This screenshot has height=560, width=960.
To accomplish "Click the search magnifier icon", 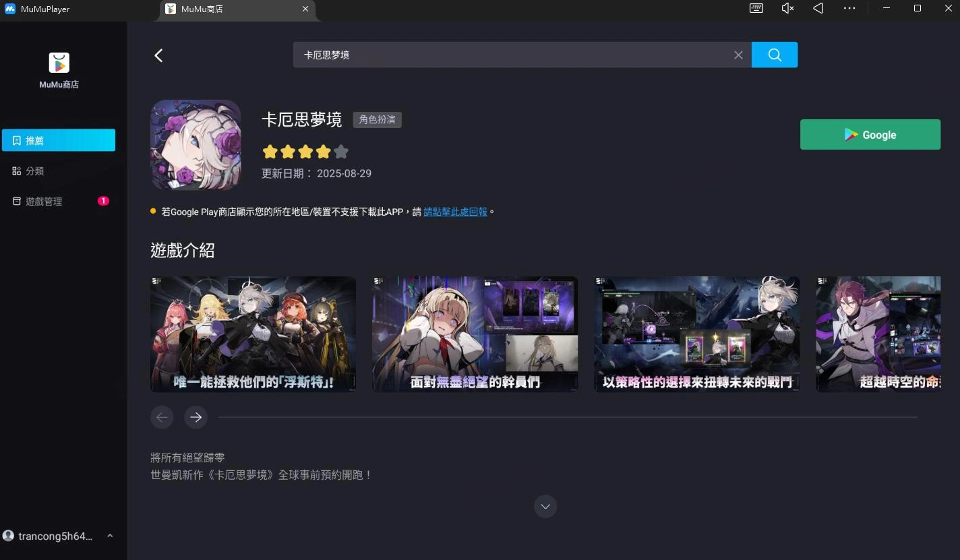I will 774,55.
